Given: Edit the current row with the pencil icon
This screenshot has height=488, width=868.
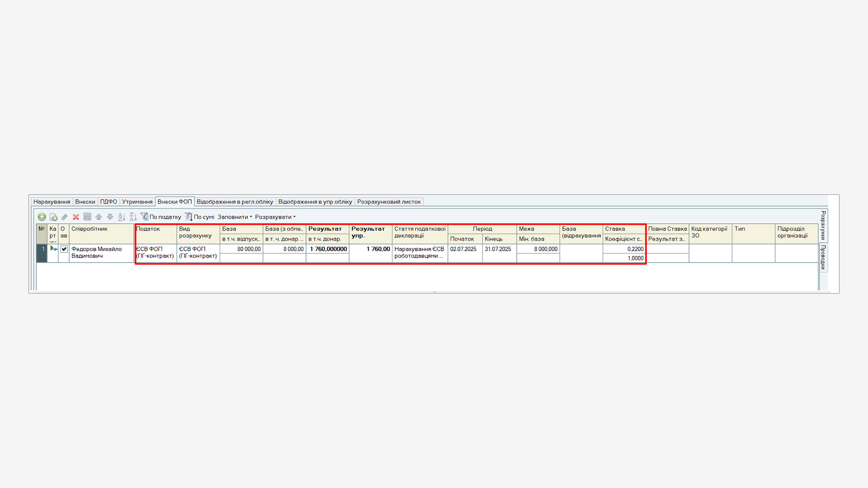Looking at the screenshot, I should [x=65, y=217].
